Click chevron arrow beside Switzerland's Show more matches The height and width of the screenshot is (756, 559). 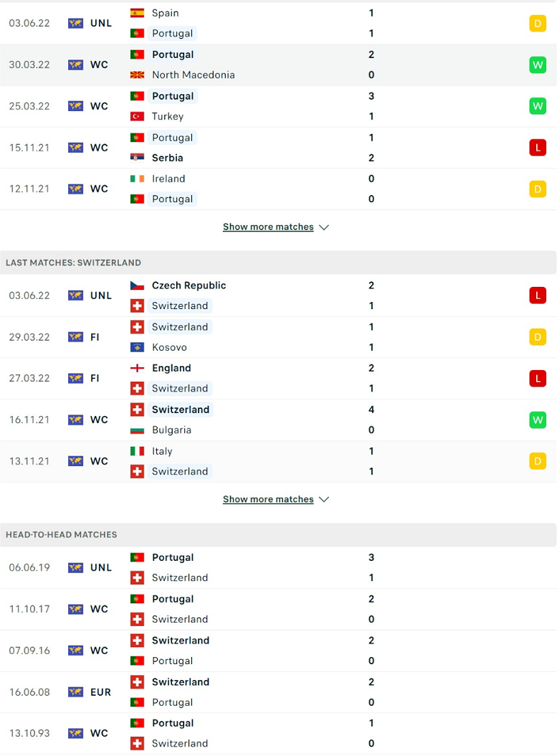[x=324, y=499]
